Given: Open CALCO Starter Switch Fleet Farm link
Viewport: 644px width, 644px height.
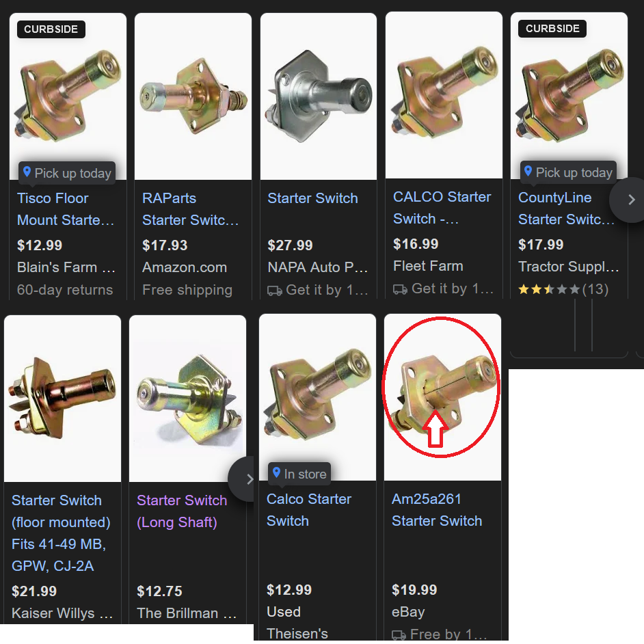Looking at the screenshot, I should tap(442, 208).
